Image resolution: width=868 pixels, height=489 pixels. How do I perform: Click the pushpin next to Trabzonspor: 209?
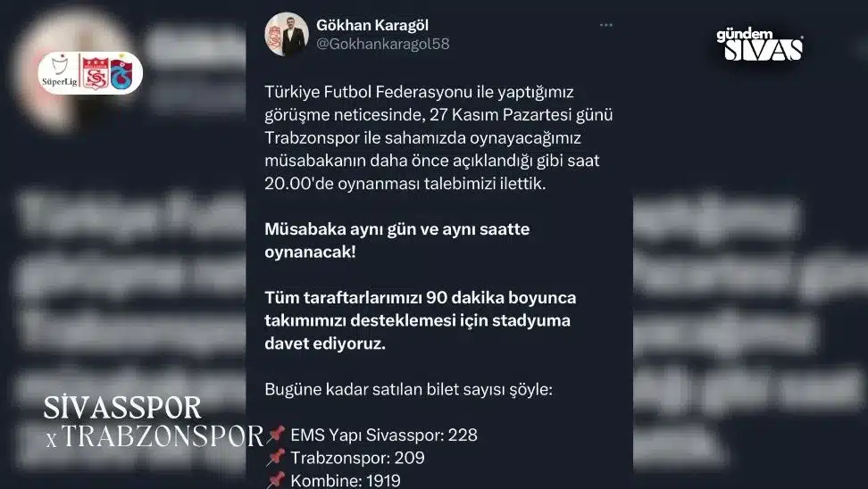276,458
